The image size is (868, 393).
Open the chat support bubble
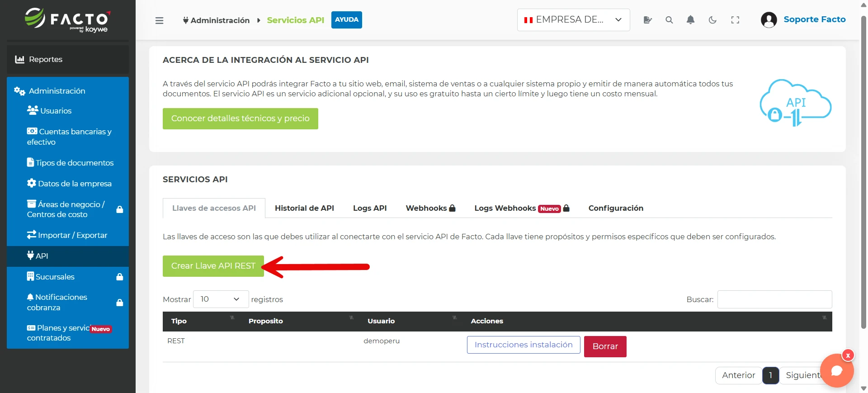837,371
